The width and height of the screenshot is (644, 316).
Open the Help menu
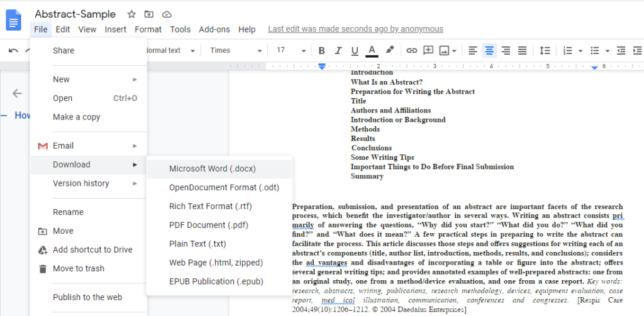coord(247,30)
